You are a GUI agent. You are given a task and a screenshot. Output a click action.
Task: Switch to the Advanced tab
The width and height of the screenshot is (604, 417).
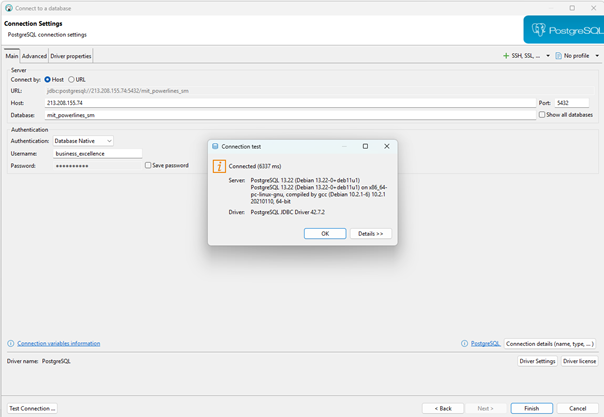tap(34, 56)
